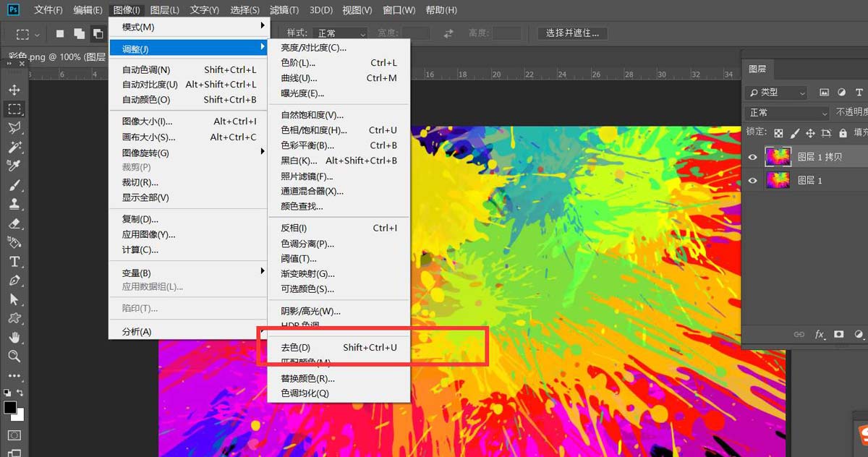The height and width of the screenshot is (457, 868).
Task: Choose 去色(D) from adjustments submenu
Action: 339,347
